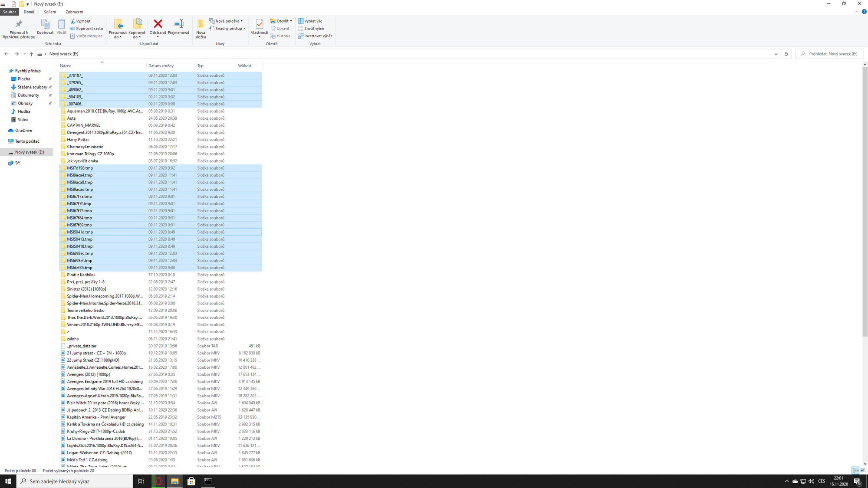Image resolution: width=868 pixels, height=488 pixels.
Task: Click the vertical scrollbar of the file list
Action: tap(865, 202)
